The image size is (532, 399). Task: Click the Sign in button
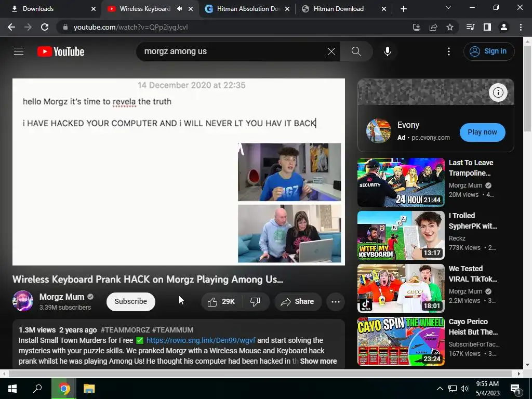click(489, 51)
